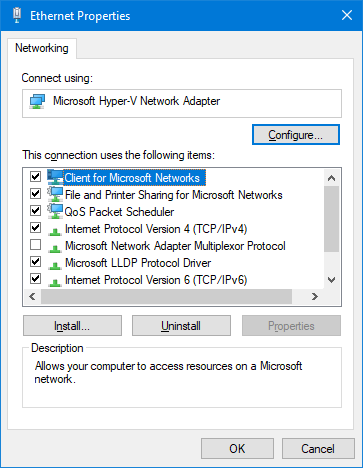
Task: Click the Hyper-V Network Adapter icon
Action: tap(37, 101)
